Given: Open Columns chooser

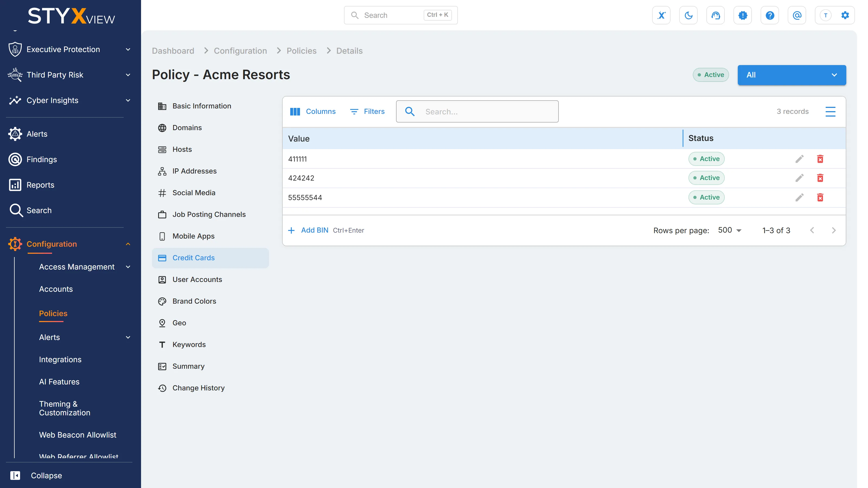Looking at the screenshot, I should (x=312, y=111).
